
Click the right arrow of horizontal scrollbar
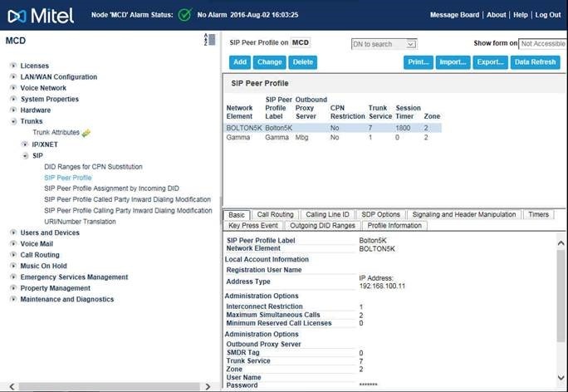[x=208, y=386]
